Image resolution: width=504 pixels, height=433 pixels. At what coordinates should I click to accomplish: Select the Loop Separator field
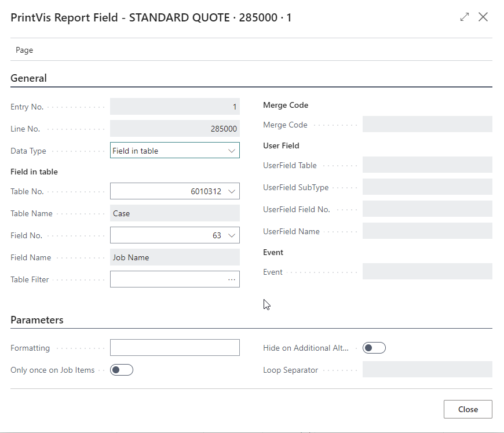pos(427,370)
